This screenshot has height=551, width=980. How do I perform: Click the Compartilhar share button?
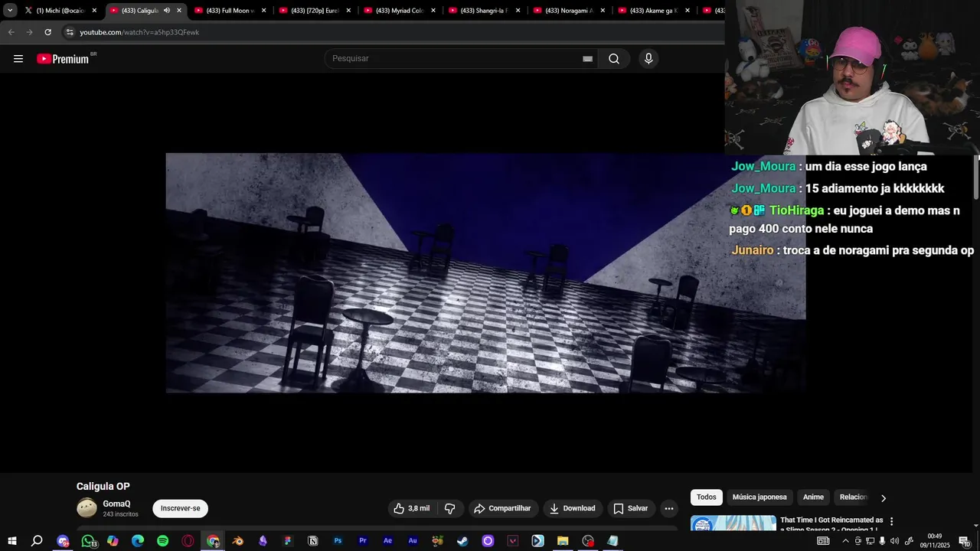(501, 508)
